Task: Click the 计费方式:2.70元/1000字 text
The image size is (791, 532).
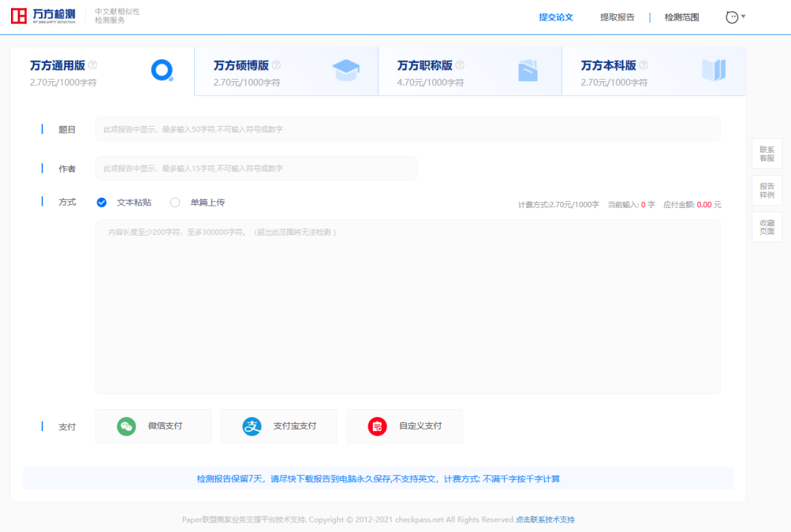Action: point(558,205)
